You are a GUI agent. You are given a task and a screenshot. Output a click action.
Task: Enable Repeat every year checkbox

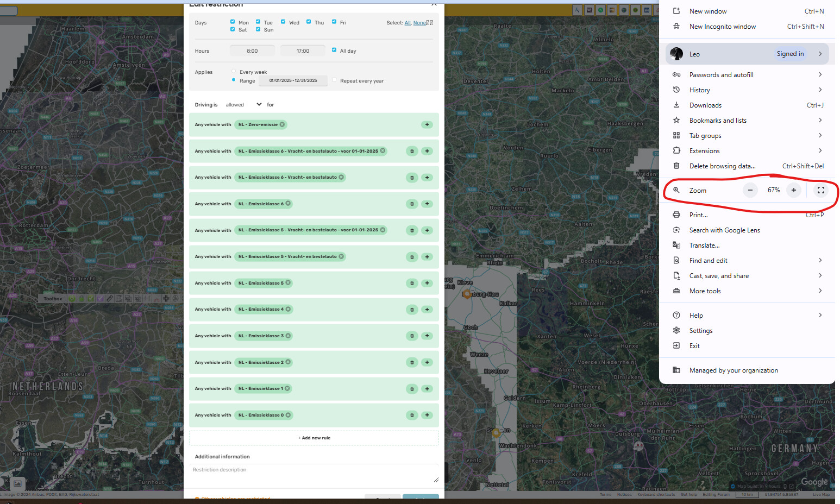pos(334,80)
